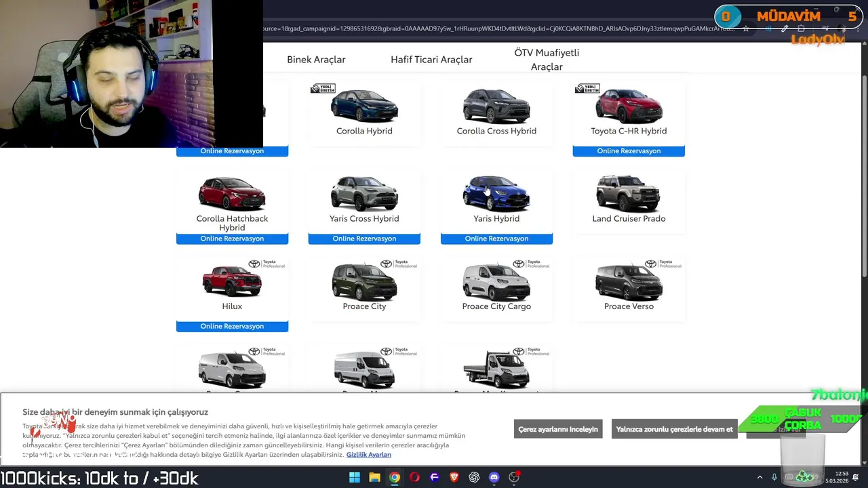Image resolution: width=868 pixels, height=488 pixels.
Task: Select the Yaris Cross Hybrid car image
Action: (364, 193)
